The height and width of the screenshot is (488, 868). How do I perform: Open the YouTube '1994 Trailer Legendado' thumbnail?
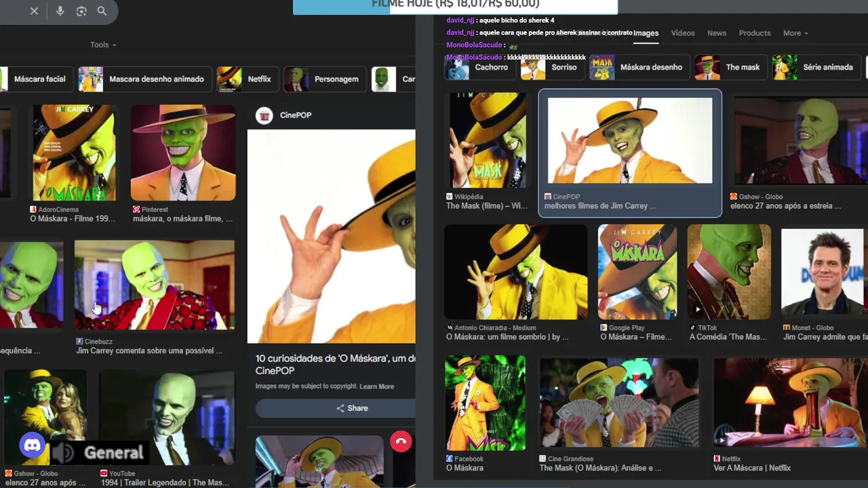(x=167, y=418)
